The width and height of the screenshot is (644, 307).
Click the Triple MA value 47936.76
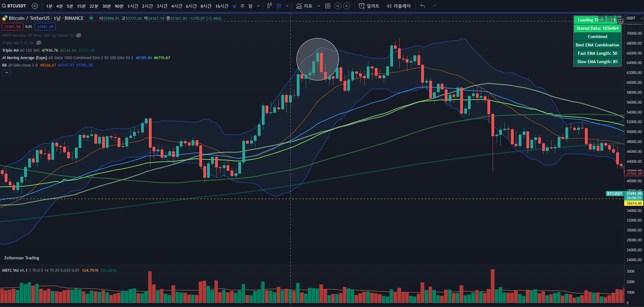point(50,50)
